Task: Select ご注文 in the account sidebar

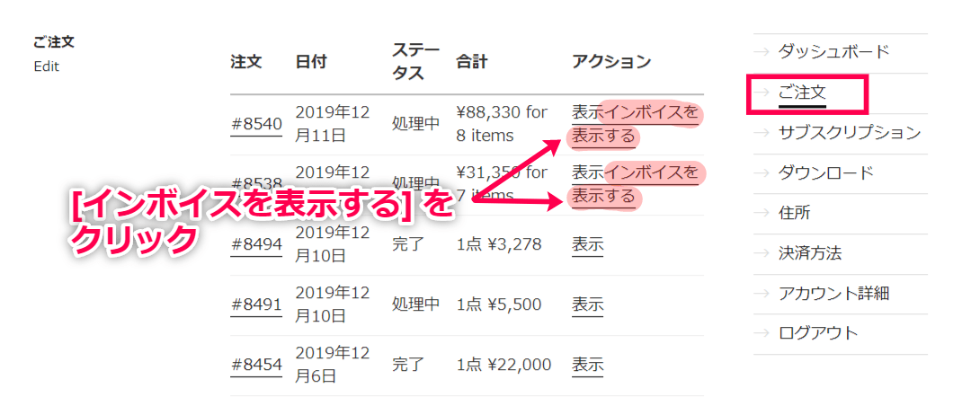Action: point(802,92)
